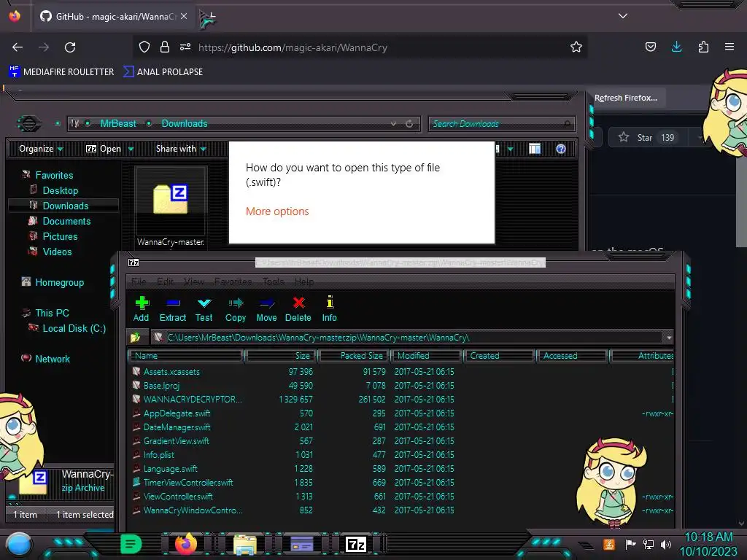The height and width of the screenshot is (560, 747).
Task: Open the Tools menu in 7-Zip
Action: click(x=274, y=281)
